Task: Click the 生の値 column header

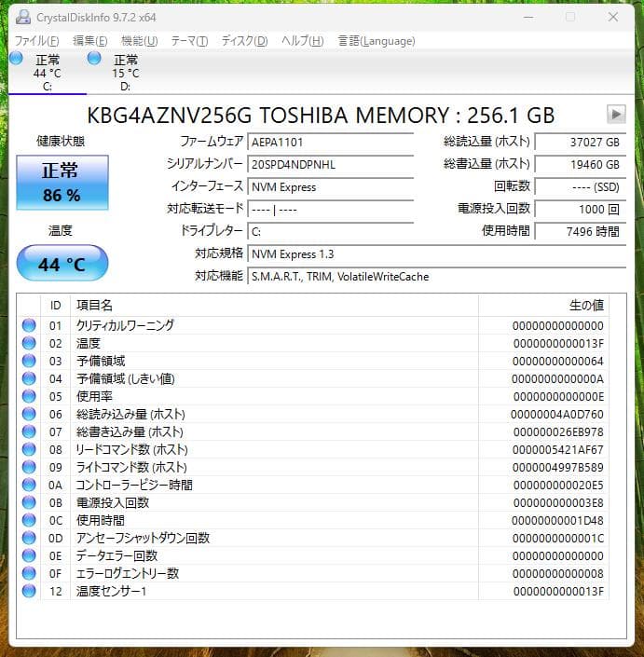Action: coord(544,306)
